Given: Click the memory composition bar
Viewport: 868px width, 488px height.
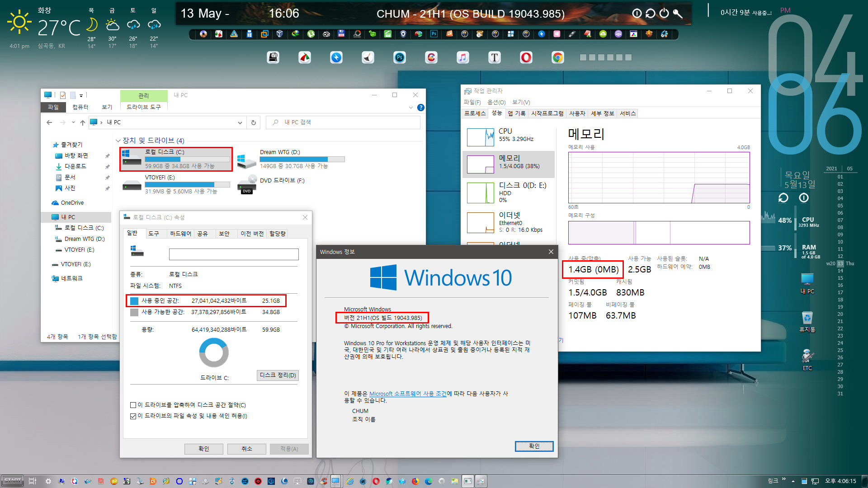Looking at the screenshot, I should 659,233.
